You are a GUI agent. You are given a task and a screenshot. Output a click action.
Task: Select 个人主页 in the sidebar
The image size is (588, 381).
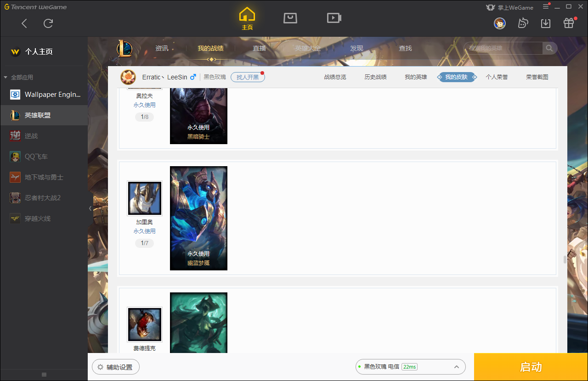pyautogui.click(x=44, y=51)
